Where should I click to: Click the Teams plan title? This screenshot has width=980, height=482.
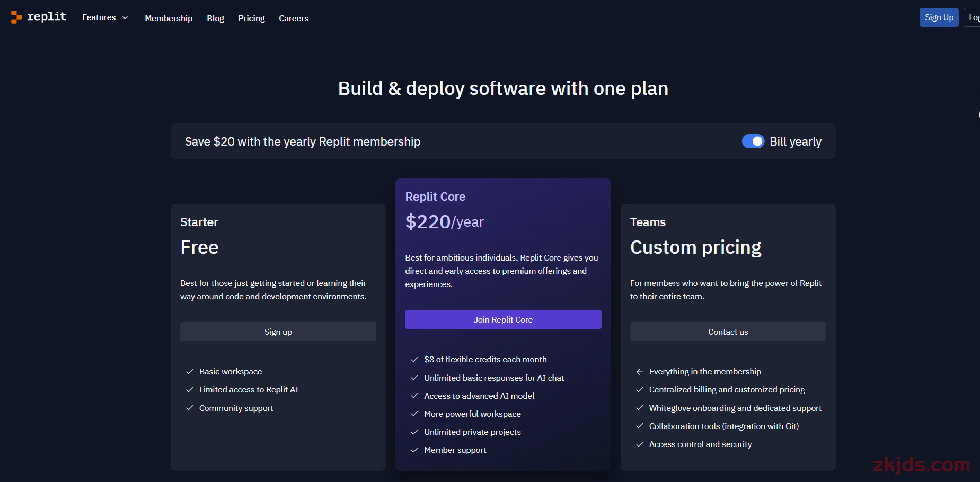[x=648, y=222]
